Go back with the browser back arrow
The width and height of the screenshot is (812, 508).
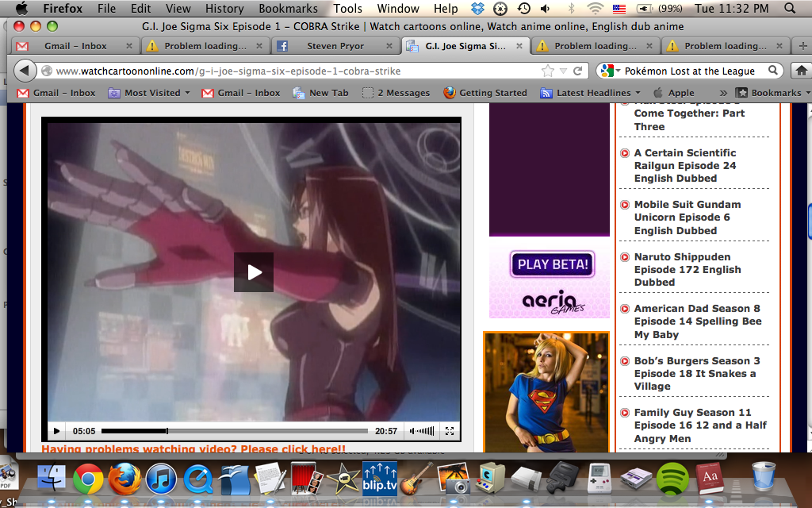[x=25, y=71]
